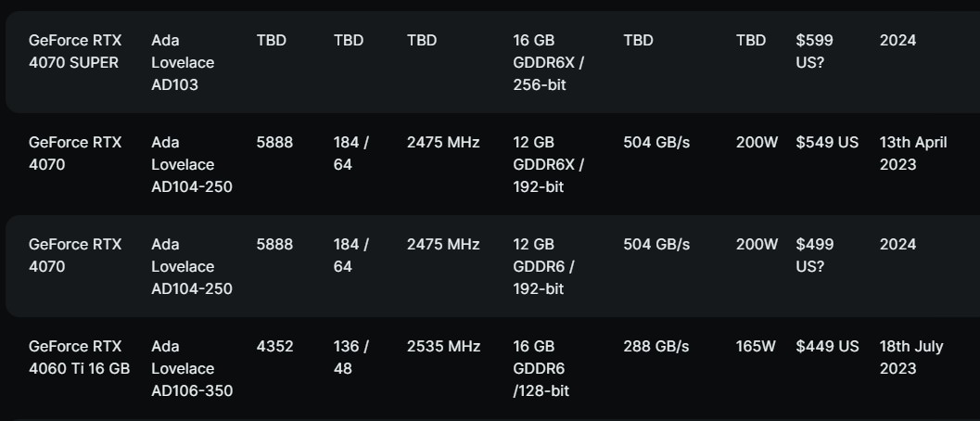Select the GeForce RTX 4060 Ti 16 GB cell
The height and width of the screenshot is (421, 980).
(80, 357)
